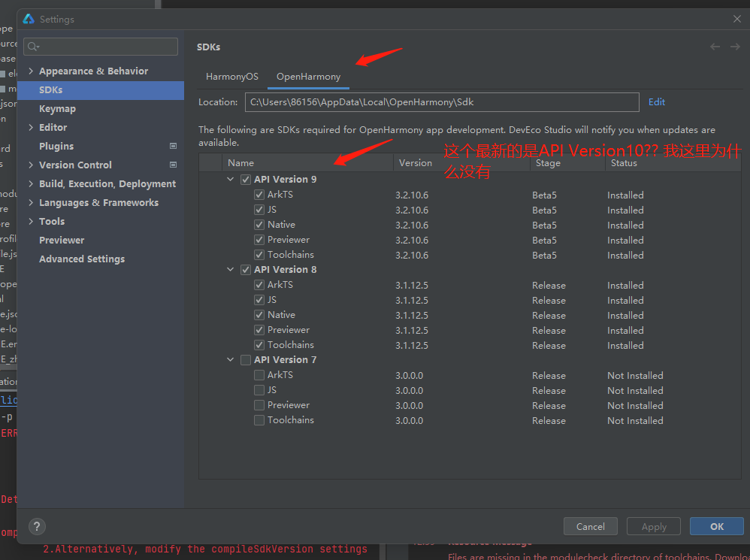Navigate back with the left arrow icon
The height and width of the screenshot is (560, 750).
click(x=715, y=47)
